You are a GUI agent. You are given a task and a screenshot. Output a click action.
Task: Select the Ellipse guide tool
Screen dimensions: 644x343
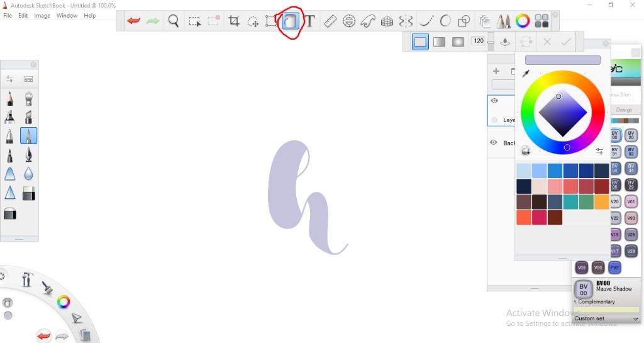[348, 21]
